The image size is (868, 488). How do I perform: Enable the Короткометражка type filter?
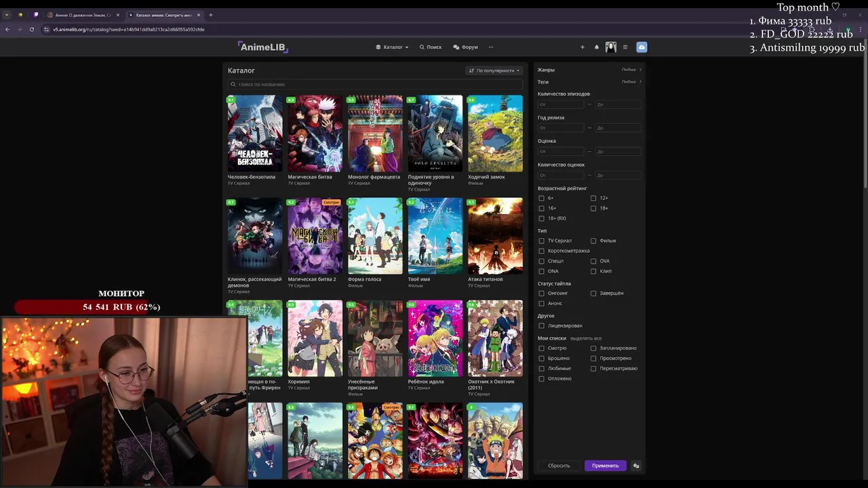tap(541, 251)
